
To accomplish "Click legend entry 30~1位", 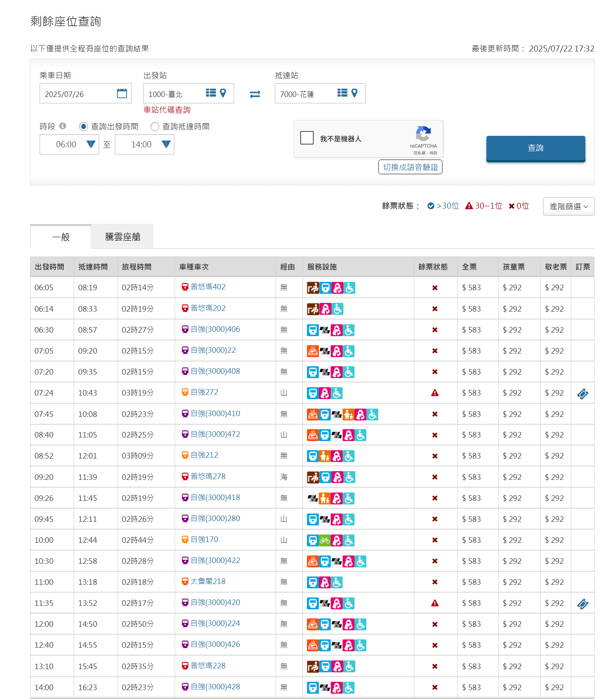I will 484,206.
